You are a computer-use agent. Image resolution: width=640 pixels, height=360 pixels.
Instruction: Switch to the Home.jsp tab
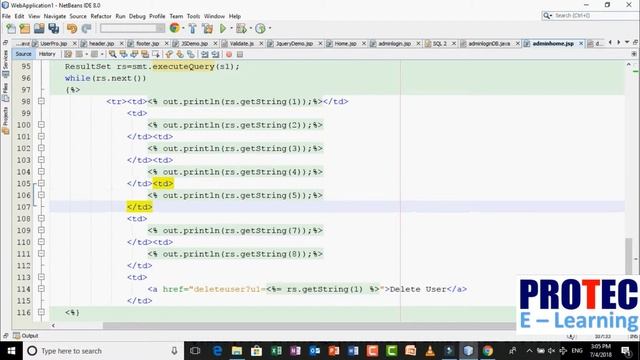pyautogui.click(x=345, y=43)
